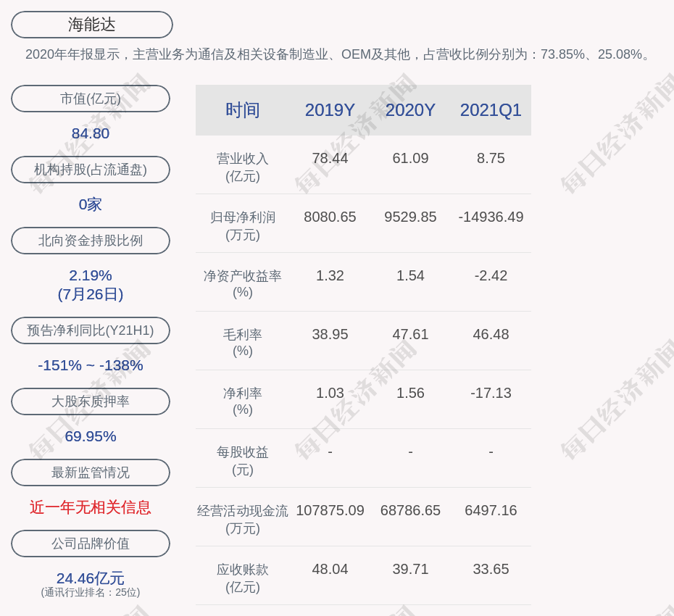Click the 市值(亿元) label pill
674x616 pixels.
tap(91, 99)
